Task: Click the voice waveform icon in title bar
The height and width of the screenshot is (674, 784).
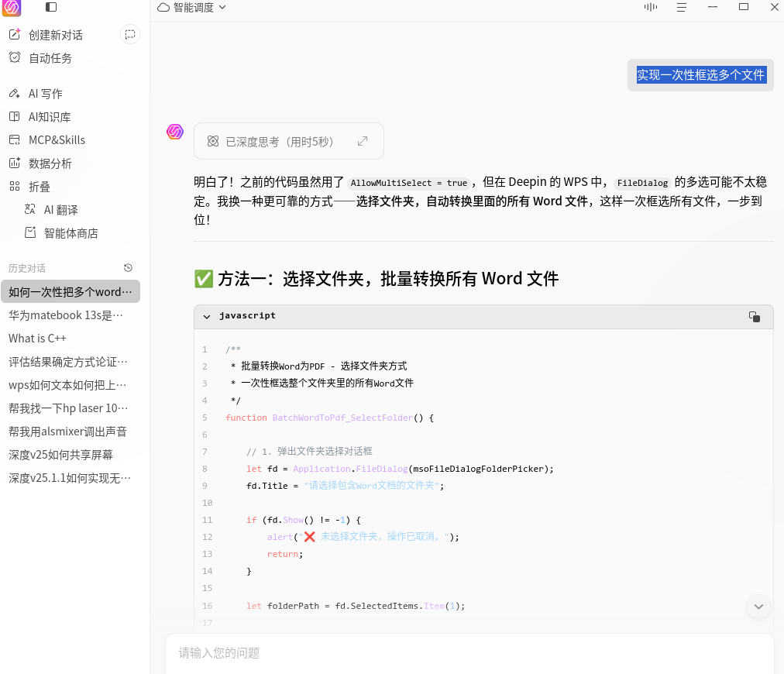Action: [651, 7]
